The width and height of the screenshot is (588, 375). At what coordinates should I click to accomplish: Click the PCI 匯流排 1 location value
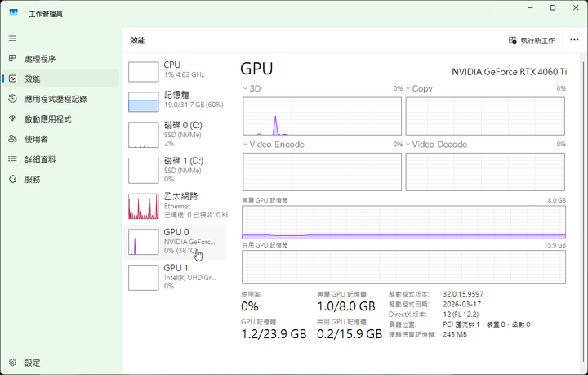[487, 324]
